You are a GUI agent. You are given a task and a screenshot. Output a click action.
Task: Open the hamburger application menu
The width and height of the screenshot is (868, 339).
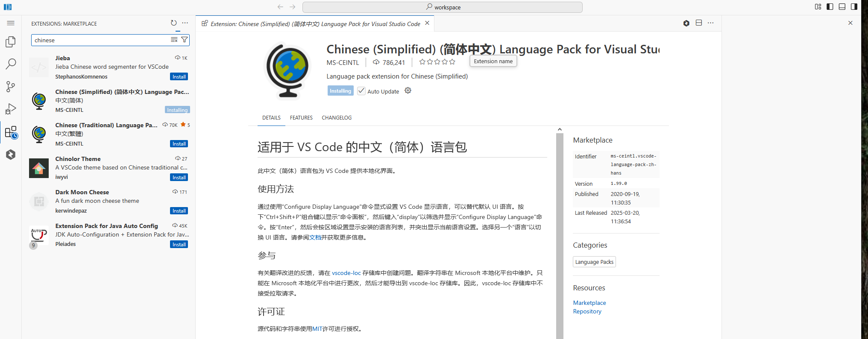point(11,23)
